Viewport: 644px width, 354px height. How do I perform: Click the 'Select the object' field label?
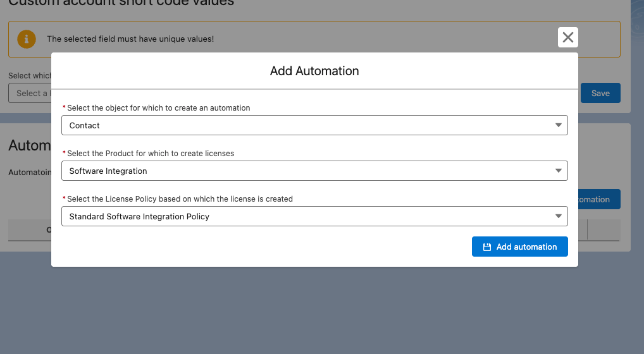(x=158, y=108)
